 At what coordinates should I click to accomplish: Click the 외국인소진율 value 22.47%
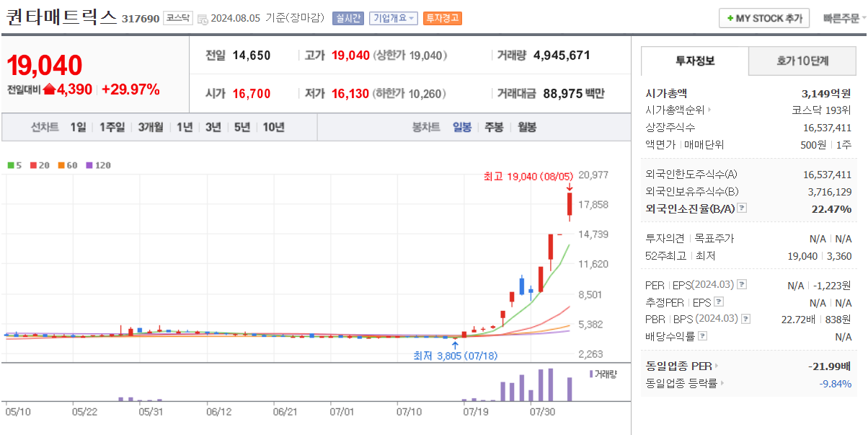point(831,208)
